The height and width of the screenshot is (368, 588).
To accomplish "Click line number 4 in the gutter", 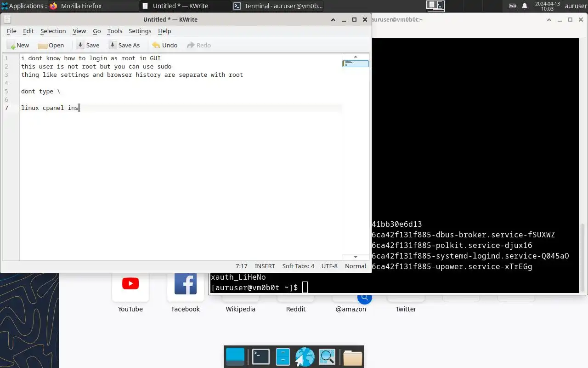I will (6, 83).
